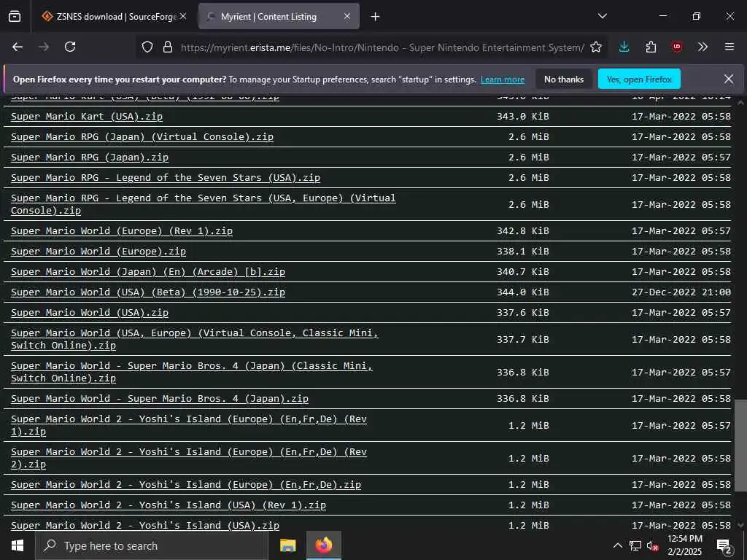This screenshot has height=560, width=747.
Task: Select the Myrient Content Listing tab
Action: tap(279, 17)
